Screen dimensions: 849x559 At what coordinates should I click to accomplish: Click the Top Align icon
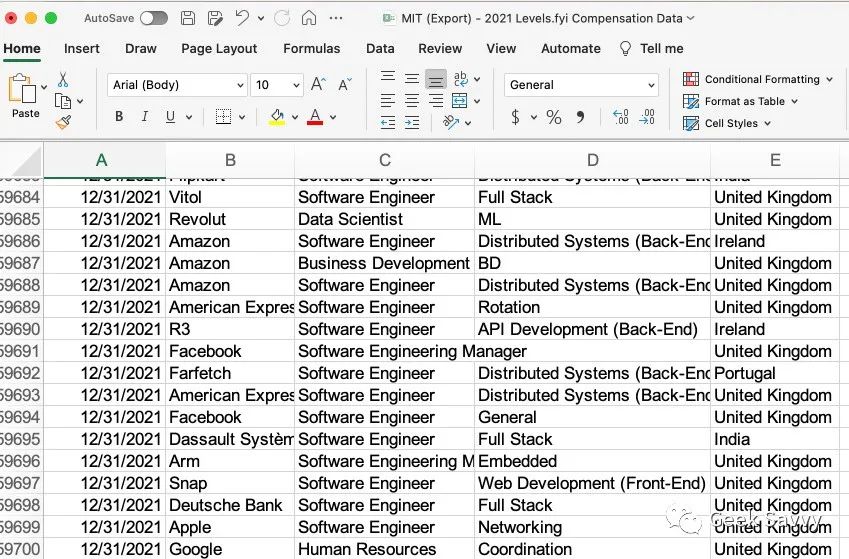point(388,76)
